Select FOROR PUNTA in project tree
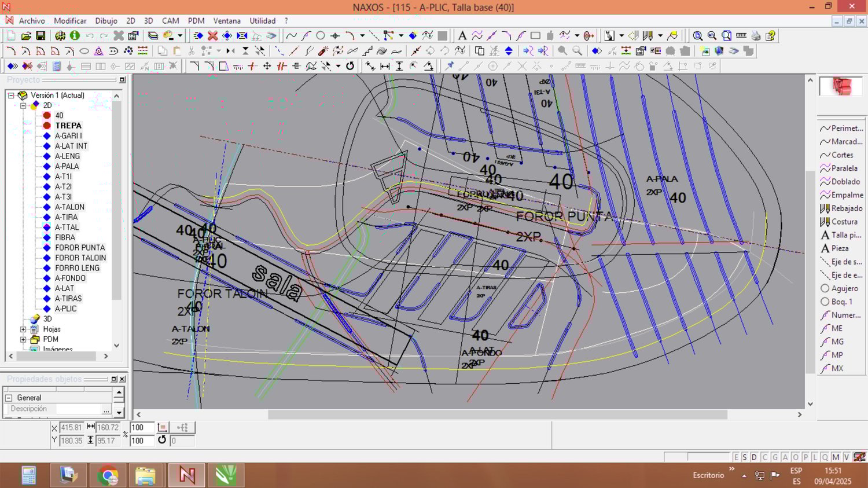The height and width of the screenshot is (488, 868). point(80,248)
